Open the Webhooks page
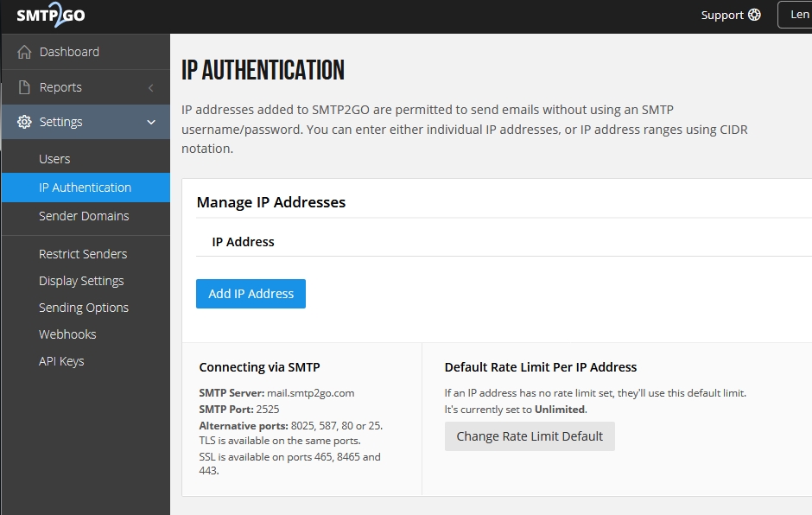The width and height of the screenshot is (812, 515). (x=67, y=334)
